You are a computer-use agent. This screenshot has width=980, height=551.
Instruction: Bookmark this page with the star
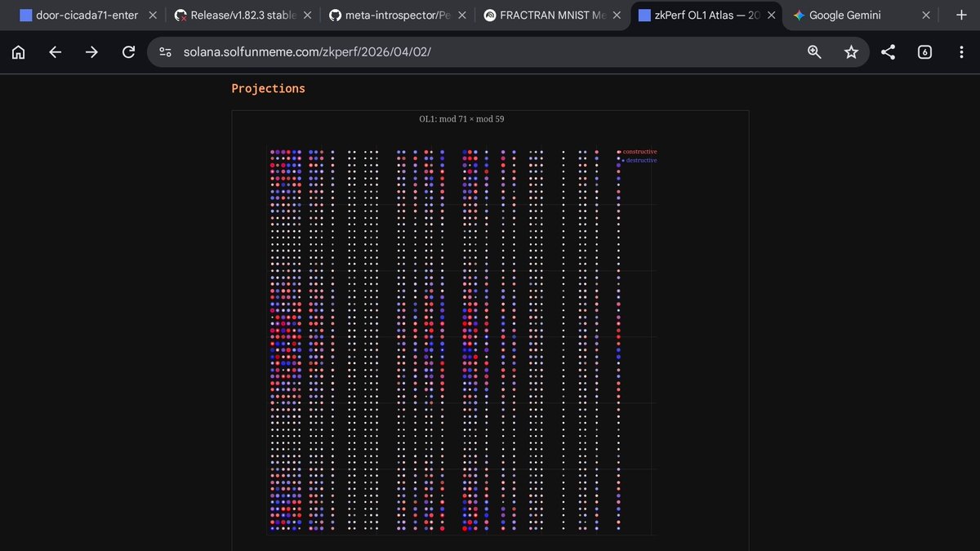click(x=851, y=52)
